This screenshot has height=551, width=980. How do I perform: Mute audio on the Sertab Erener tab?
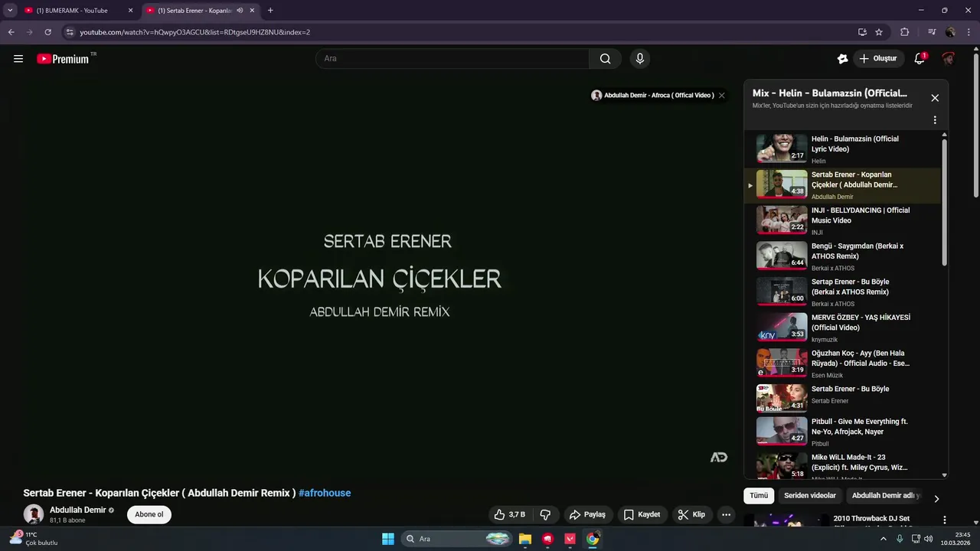pyautogui.click(x=240, y=11)
